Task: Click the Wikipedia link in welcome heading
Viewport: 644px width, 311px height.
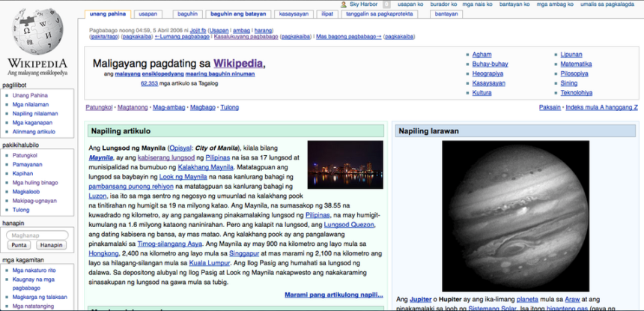Action: click(x=238, y=63)
